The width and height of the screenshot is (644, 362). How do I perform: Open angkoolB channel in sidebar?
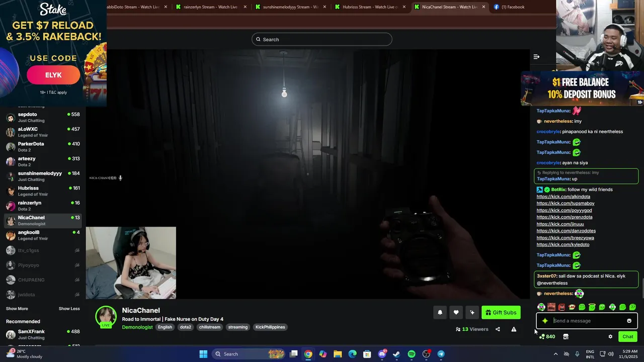pos(43,235)
